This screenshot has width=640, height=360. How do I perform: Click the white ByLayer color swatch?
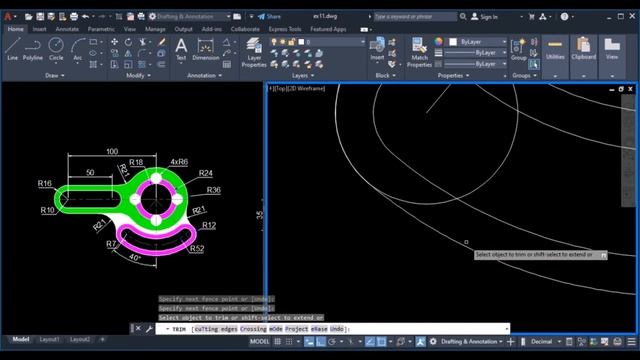tap(453, 42)
